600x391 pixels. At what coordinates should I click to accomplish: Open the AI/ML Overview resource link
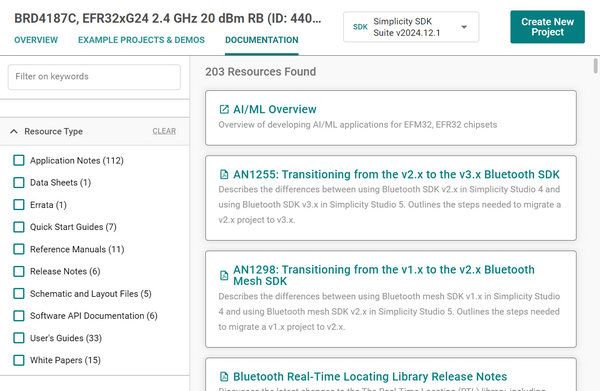pyautogui.click(x=275, y=109)
